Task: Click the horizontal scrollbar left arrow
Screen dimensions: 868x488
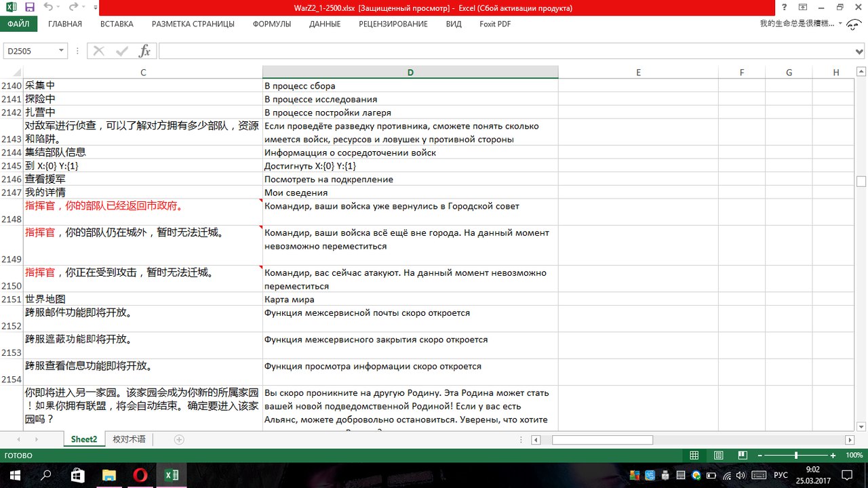Action: click(536, 439)
